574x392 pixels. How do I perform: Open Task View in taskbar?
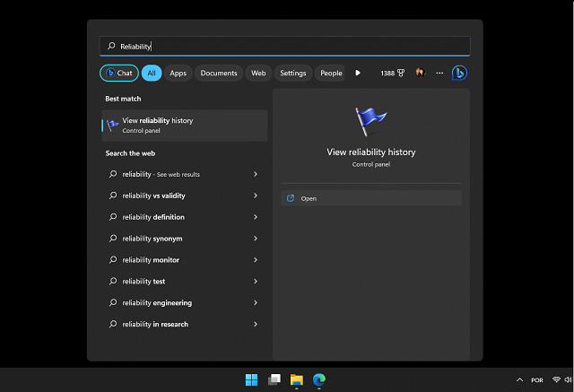click(x=274, y=379)
